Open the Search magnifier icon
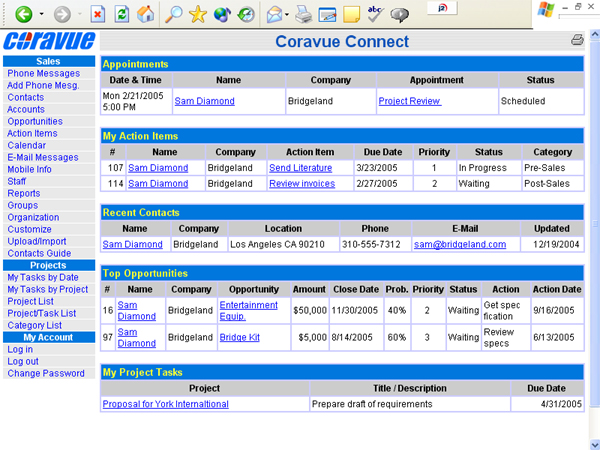Viewport: 600px width, 450px height. click(x=173, y=15)
